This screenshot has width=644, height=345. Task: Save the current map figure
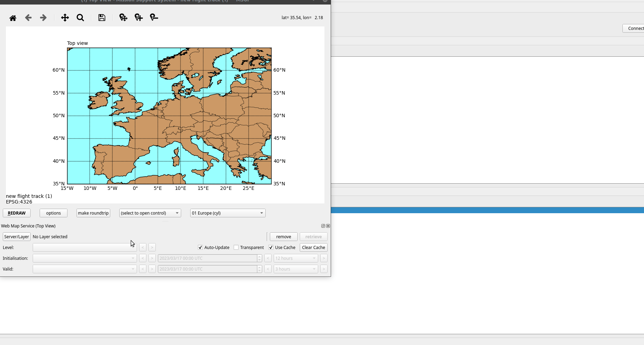click(102, 17)
